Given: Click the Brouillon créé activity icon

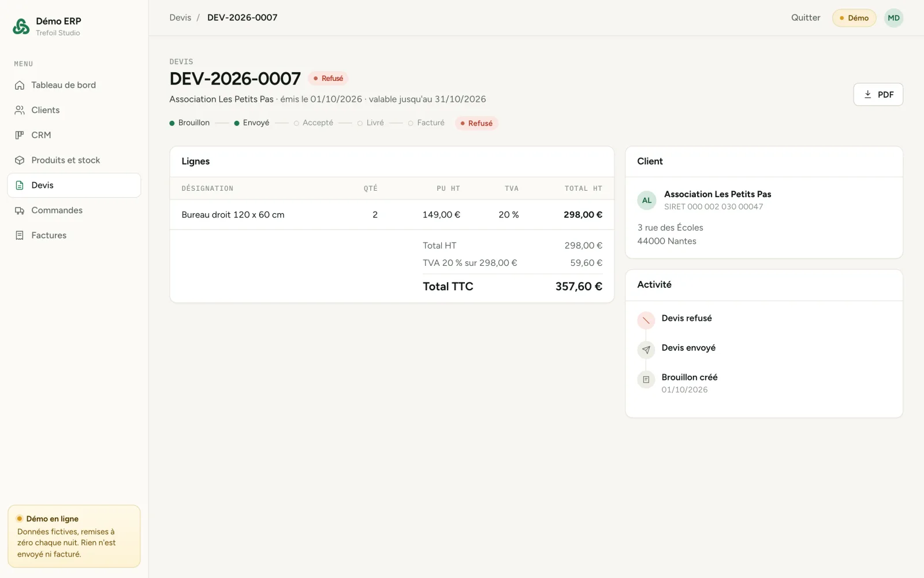Looking at the screenshot, I should click(x=646, y=379).
